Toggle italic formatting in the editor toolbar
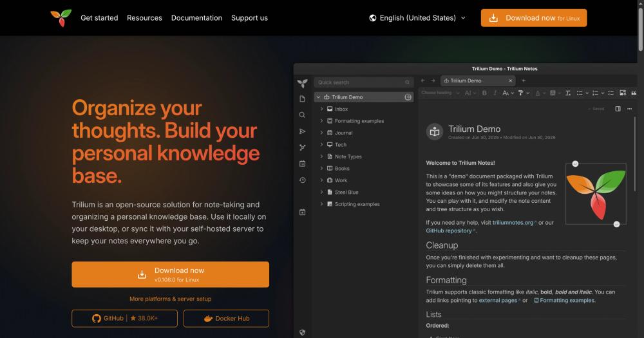This screenshot has width=644, height=338. point(495,93)
